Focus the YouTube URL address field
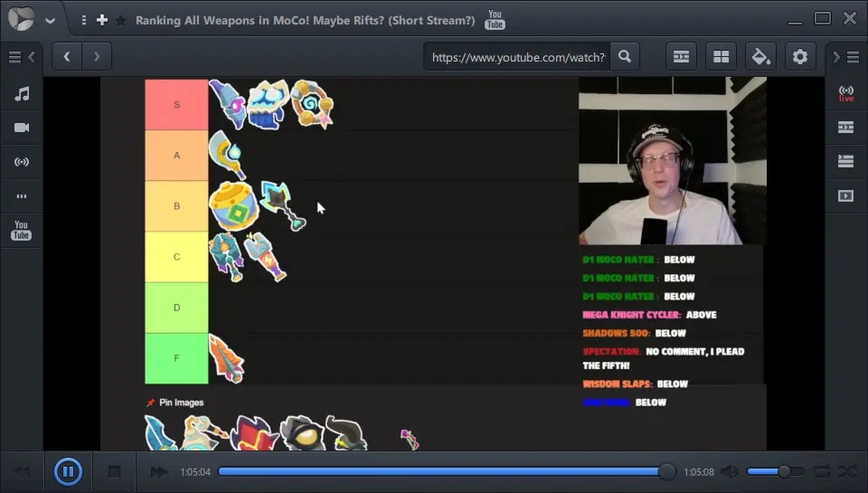 point(517,57)
